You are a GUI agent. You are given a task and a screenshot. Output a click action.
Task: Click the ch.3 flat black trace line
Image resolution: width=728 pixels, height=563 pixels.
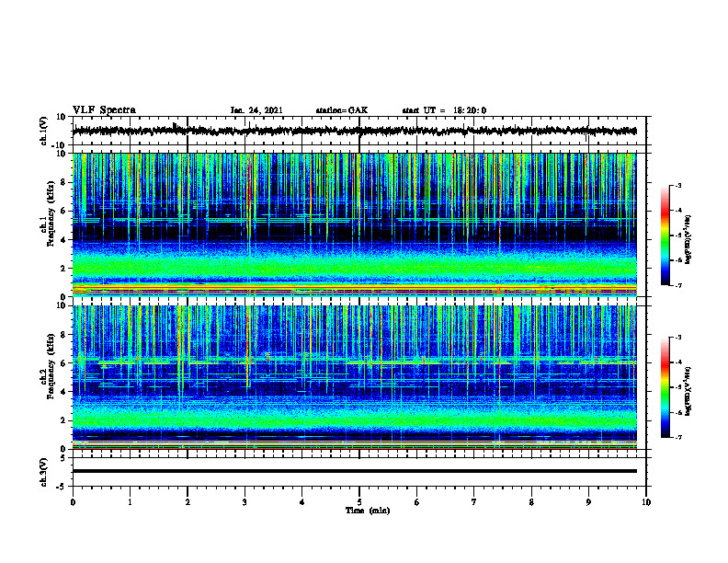click(355, 471)
